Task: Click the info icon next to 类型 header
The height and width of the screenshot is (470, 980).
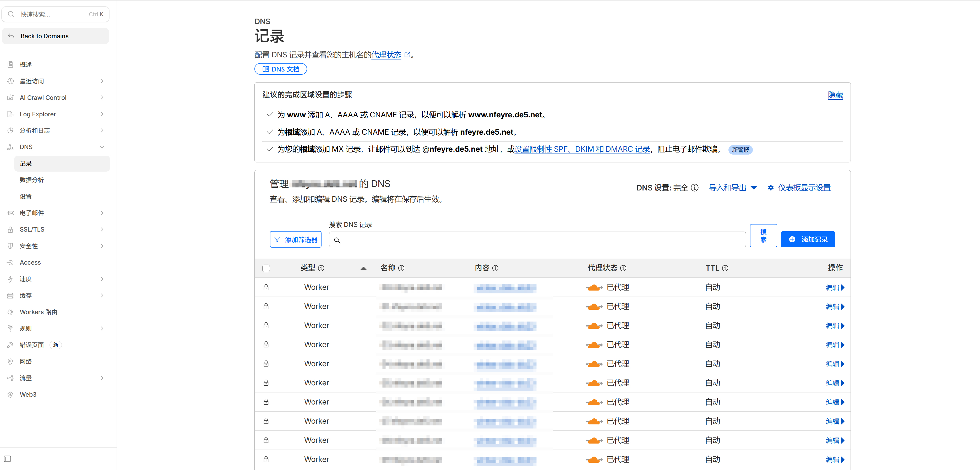Action: [x=321, y=268]
